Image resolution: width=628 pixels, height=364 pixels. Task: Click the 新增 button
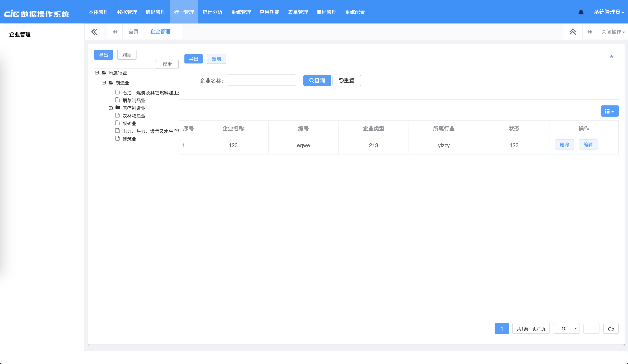[x=216, y=59]
